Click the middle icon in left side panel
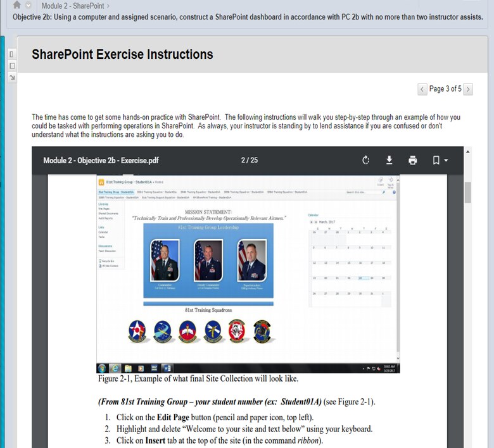Viewport: 494px width, 448px height. coord(11,66)
